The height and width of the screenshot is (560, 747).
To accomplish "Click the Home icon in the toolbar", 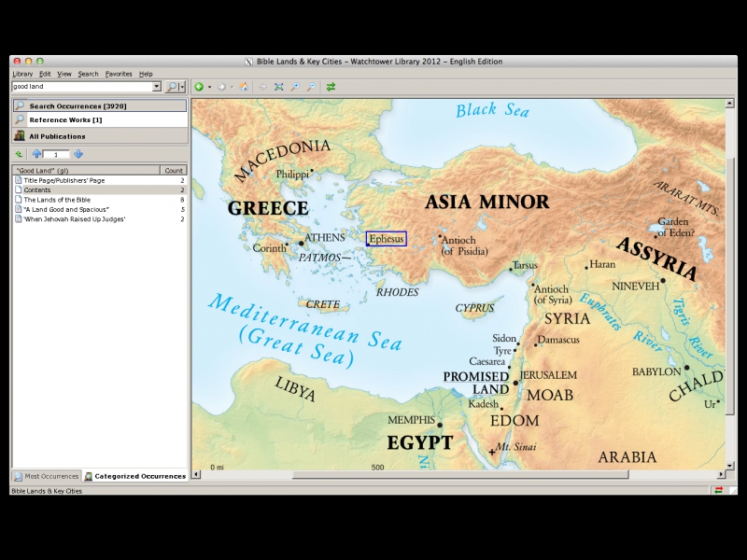I will pos(244,87).
